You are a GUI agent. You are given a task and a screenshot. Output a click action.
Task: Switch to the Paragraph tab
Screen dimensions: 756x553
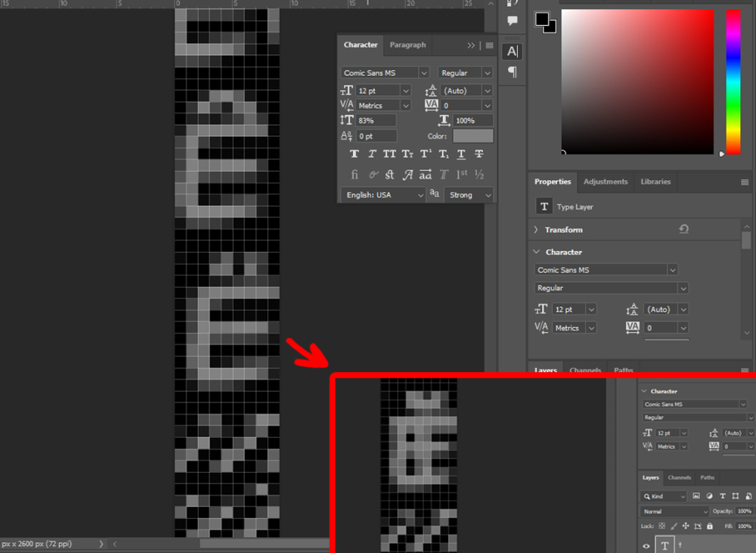pos(407,45)
